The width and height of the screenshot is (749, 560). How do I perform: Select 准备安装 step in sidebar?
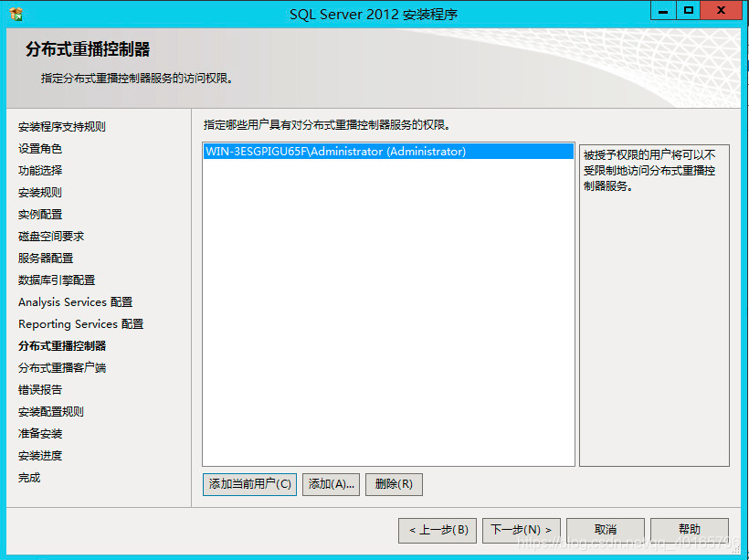[x=40, y=434]
